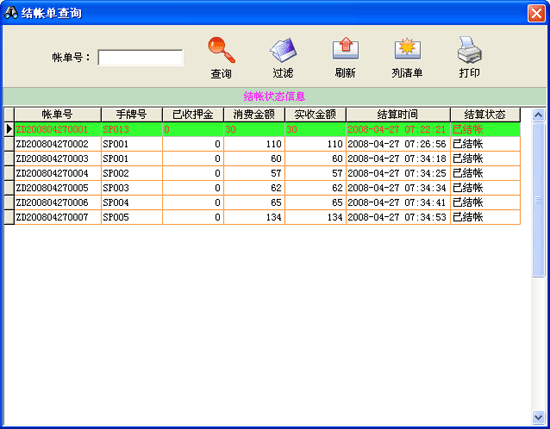This screenshot has height=429, width=550.
Task: Click the binoculars icon in title bar
Action: [x=11, y=13]
